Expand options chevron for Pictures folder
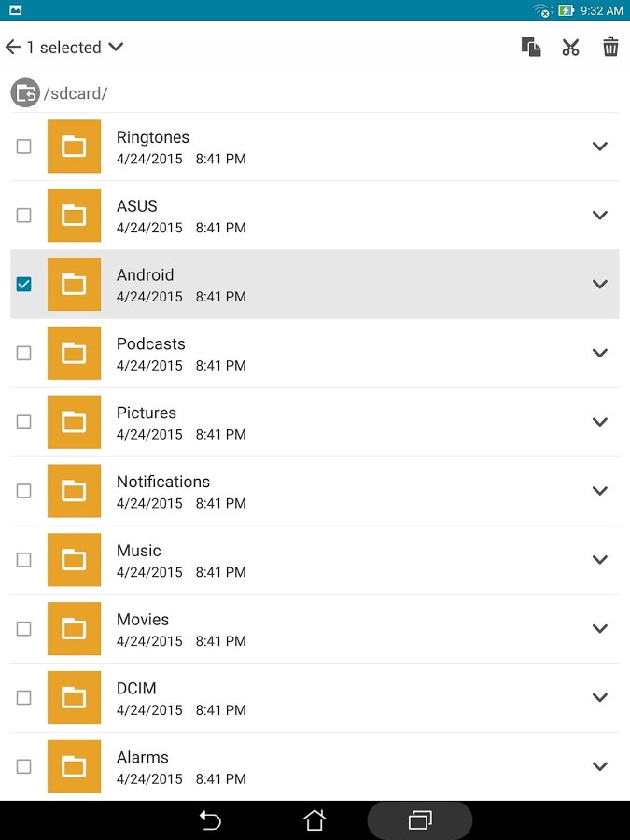The height and width of the screenshot is (840, 630). (600, 422)
